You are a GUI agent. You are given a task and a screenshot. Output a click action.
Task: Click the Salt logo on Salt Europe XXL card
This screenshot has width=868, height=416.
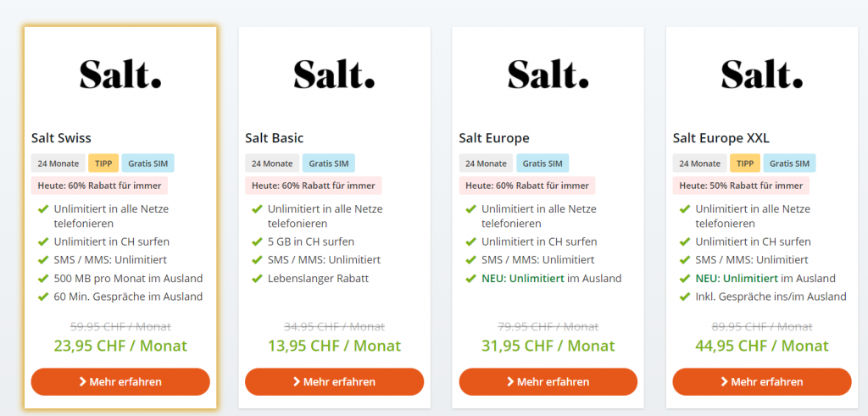tap(761, 74)
